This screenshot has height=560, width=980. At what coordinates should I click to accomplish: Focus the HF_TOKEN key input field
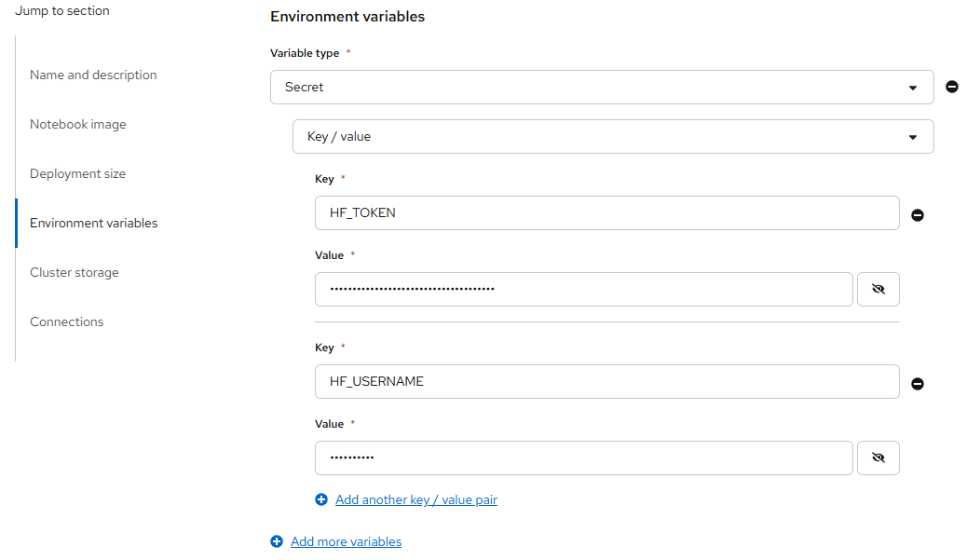click(x=607, y=212)
